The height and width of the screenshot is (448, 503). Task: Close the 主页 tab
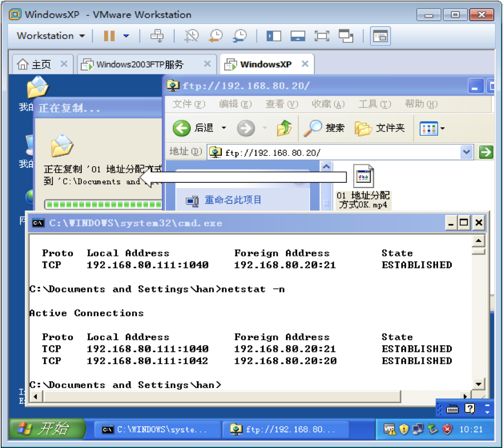[x=64, y=64]
